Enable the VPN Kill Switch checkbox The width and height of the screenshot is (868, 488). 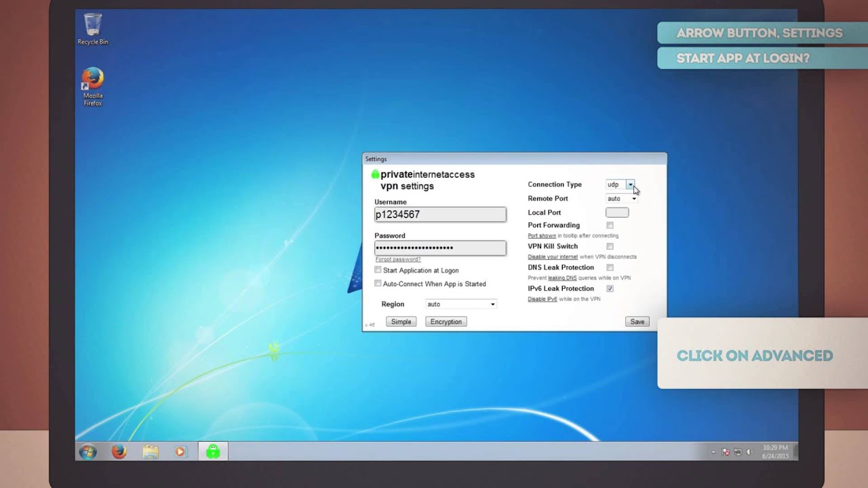pos(610,246)
